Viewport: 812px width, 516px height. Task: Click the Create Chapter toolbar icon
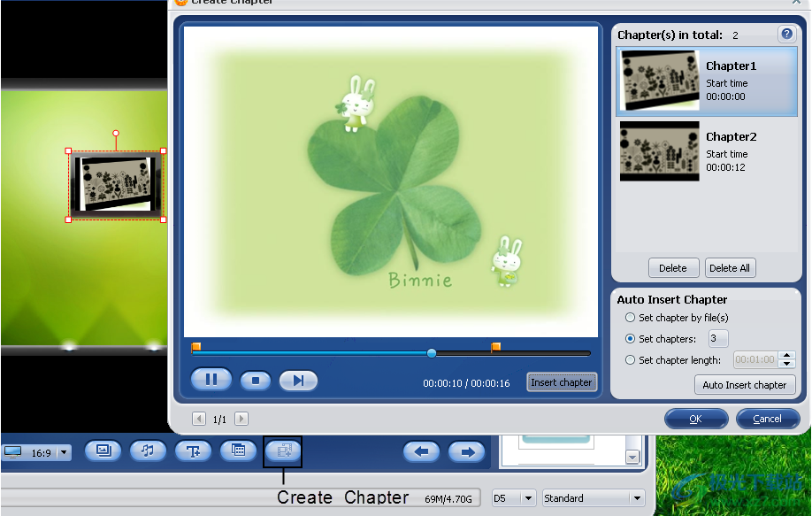[283, 451]
